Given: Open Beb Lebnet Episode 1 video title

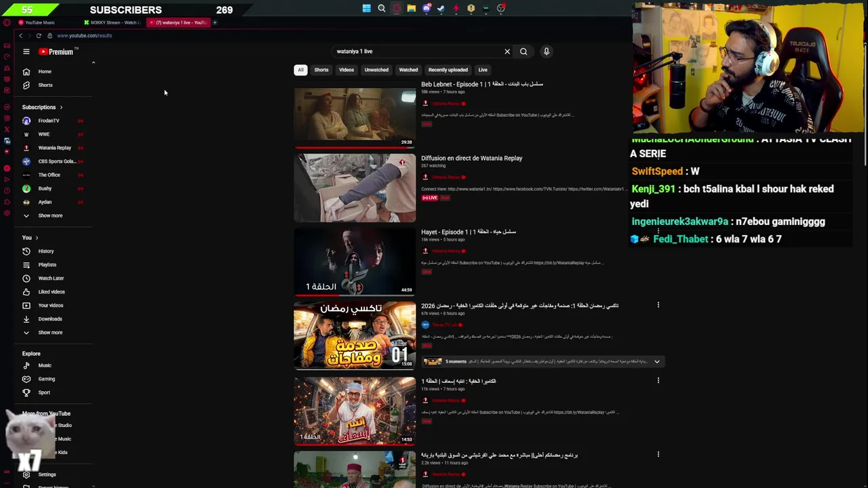Looking at the screenshot, I should [x=482, y=84].
